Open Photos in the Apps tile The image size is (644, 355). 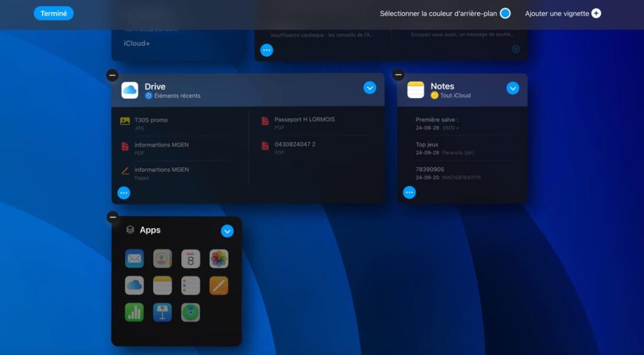(219, 259)
